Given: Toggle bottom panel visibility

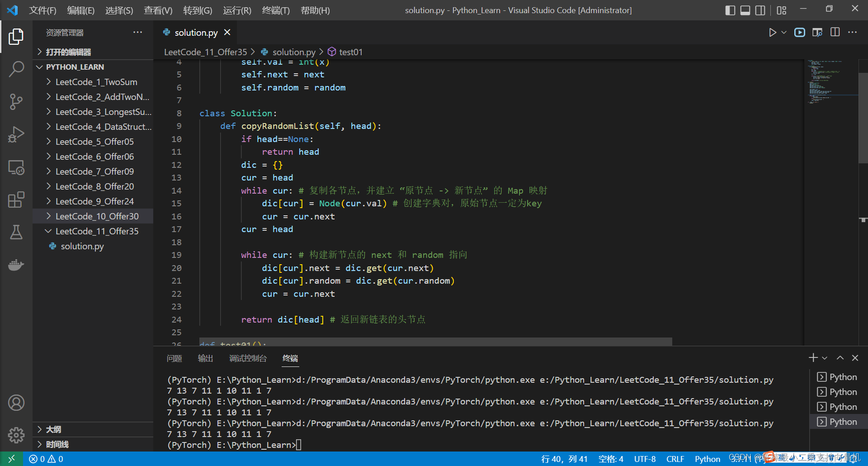Looking at the screenshot, I should [x=745, y=10].
